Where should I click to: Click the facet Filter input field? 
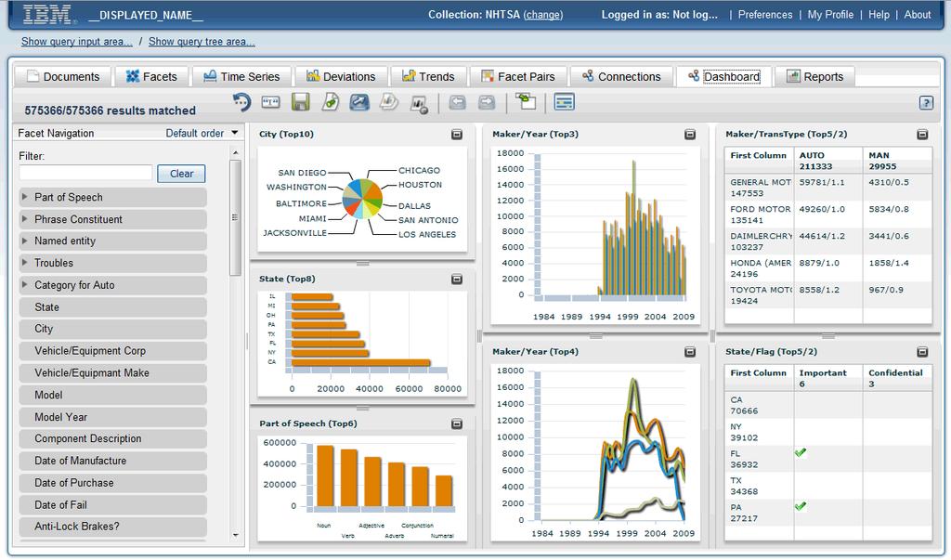tap(85, 173)
